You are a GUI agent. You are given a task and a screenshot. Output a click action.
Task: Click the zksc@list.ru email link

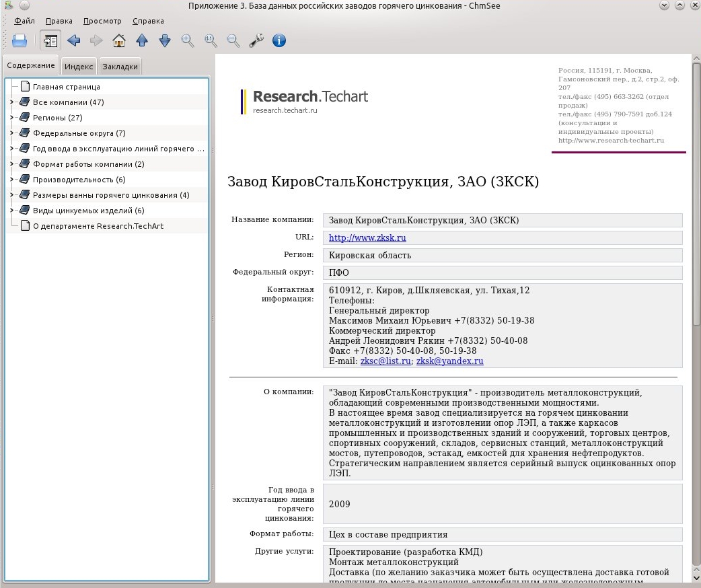pos(385,361)
